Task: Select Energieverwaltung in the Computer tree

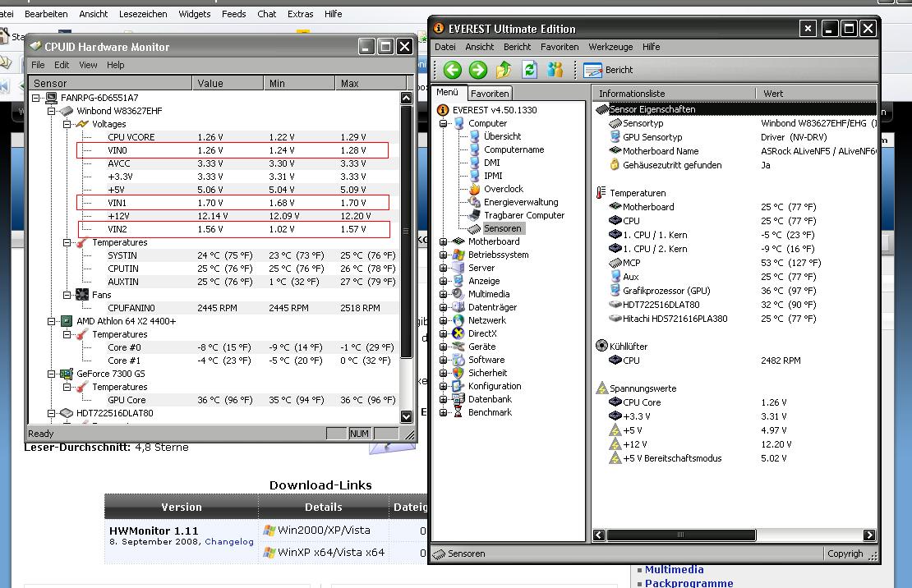Action: [x=521, y=202]
